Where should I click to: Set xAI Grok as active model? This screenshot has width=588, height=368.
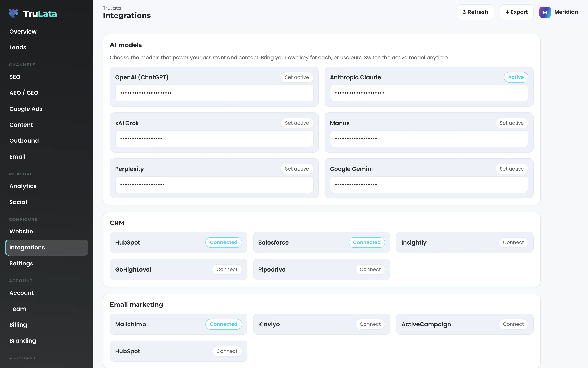297,123
